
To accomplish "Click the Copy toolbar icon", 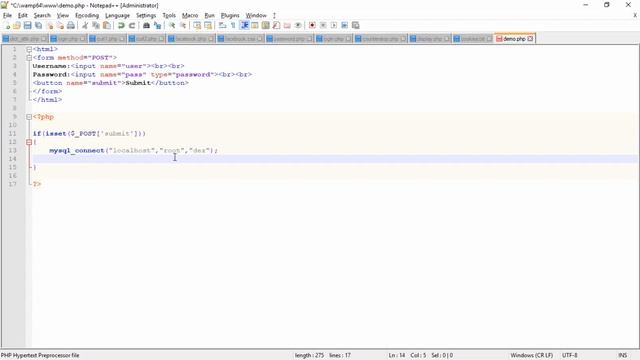I will click(96, 25).
